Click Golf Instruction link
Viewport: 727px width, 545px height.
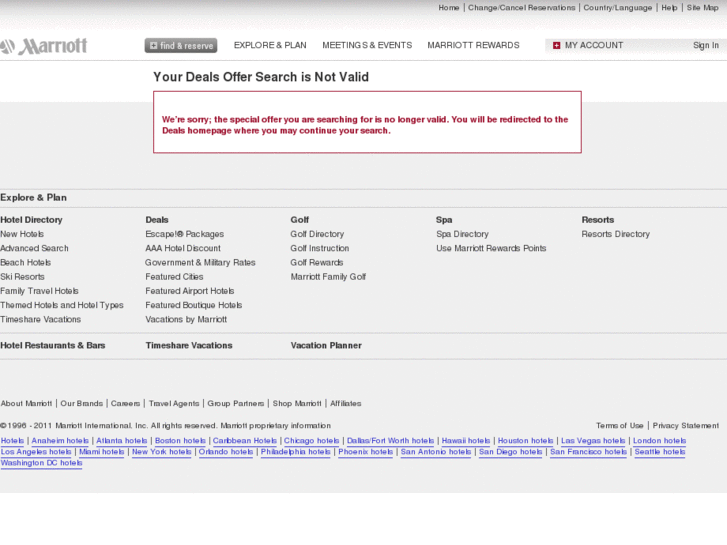click(x=320, y=249)
